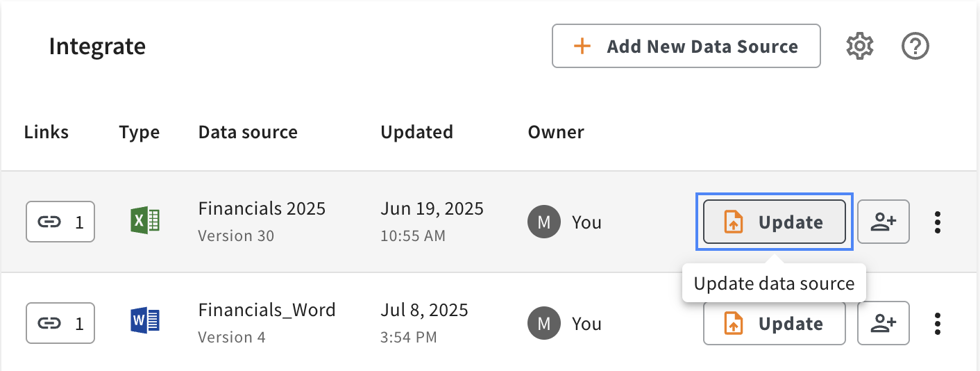This screenshot has height=371, width=980.
Task: Click Add New Data Source button
Action: [x=686, y=47]
